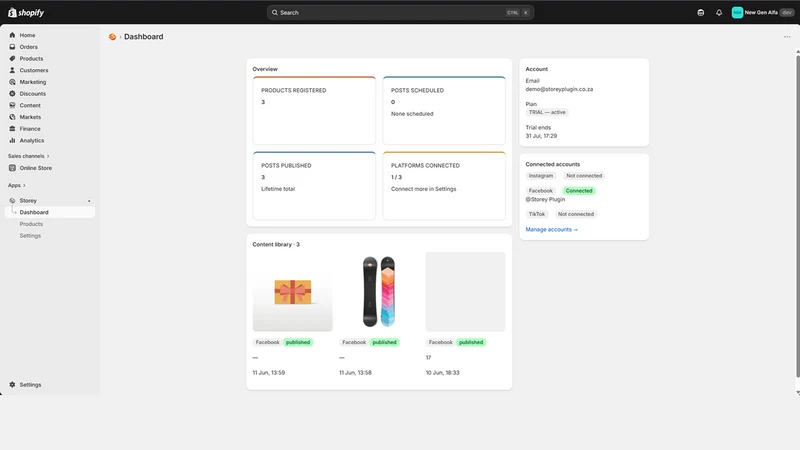Click the Products Registered card
This screenshot has height=450, width=800.
click(314, 110)
